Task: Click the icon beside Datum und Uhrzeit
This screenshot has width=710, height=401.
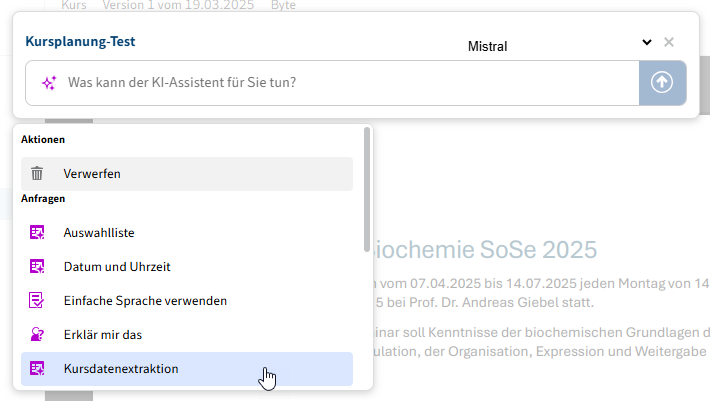Action: [37, 267]
